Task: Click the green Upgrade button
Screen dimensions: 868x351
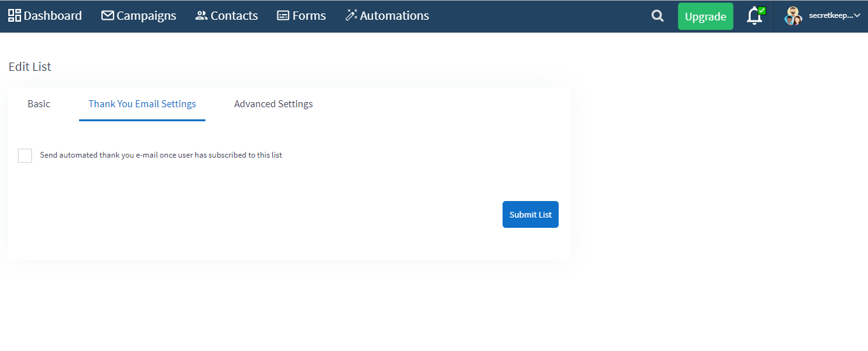Action: coord(705,17)
